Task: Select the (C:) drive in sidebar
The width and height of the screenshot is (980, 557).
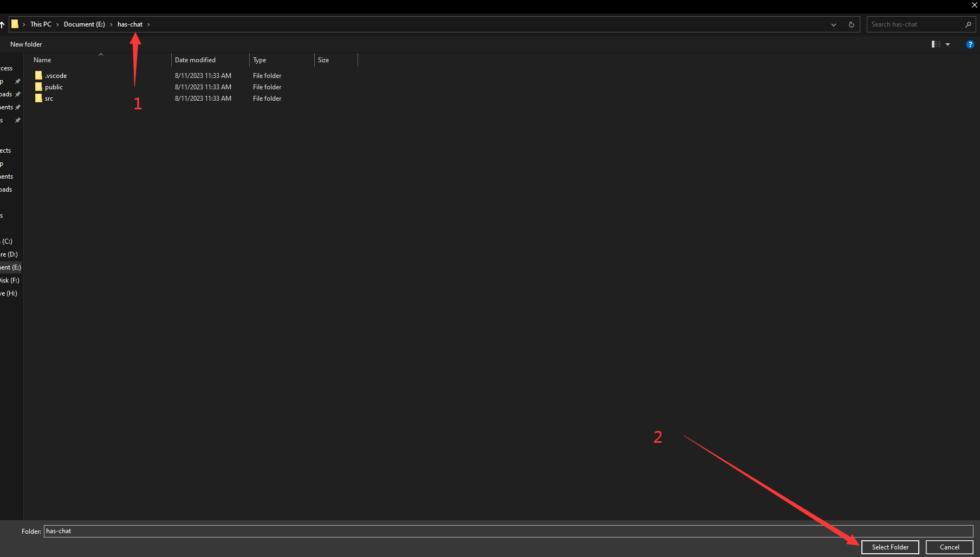Action: (x=7, y=241)
